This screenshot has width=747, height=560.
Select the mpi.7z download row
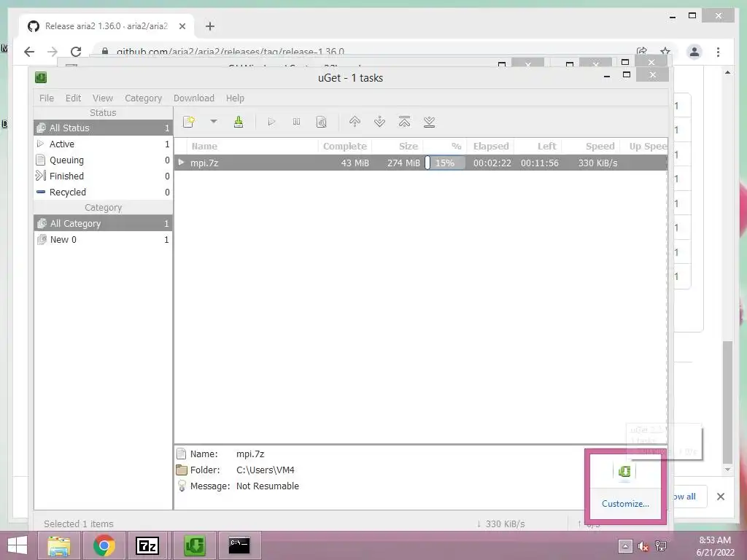[x=421, y=163]
